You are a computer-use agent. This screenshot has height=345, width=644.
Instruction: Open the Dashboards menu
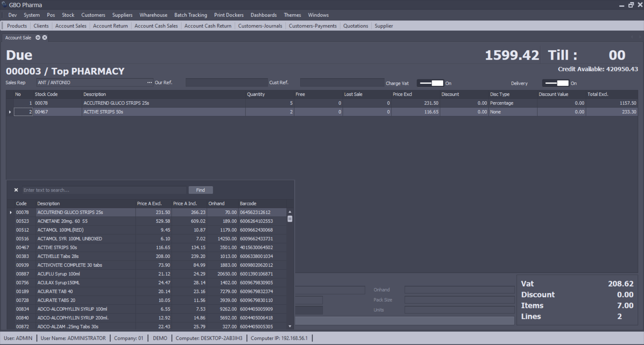pyautogui.click(x=263, y=15)
